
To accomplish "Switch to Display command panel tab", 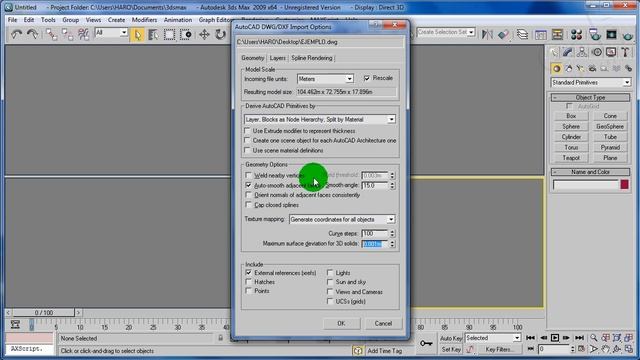I will tap(611, 52).
